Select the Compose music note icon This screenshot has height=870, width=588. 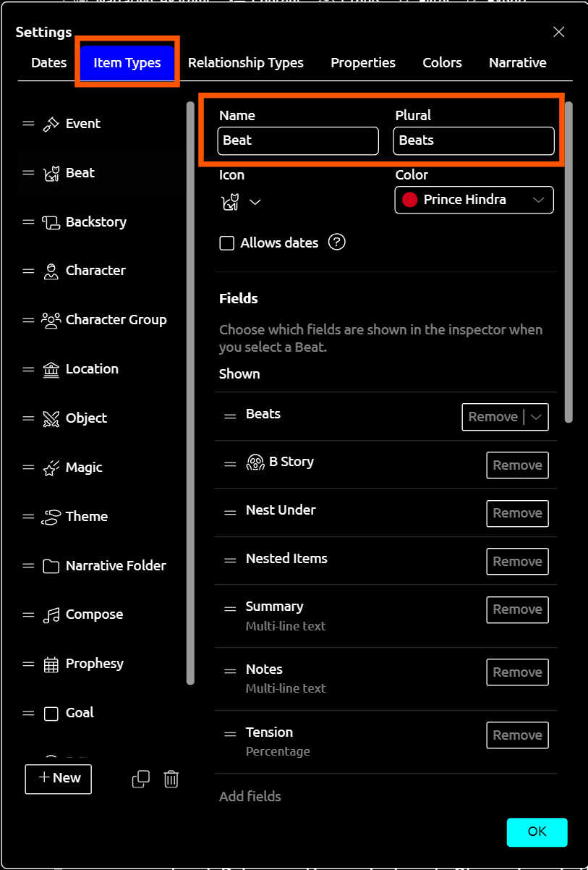(51, 615)
